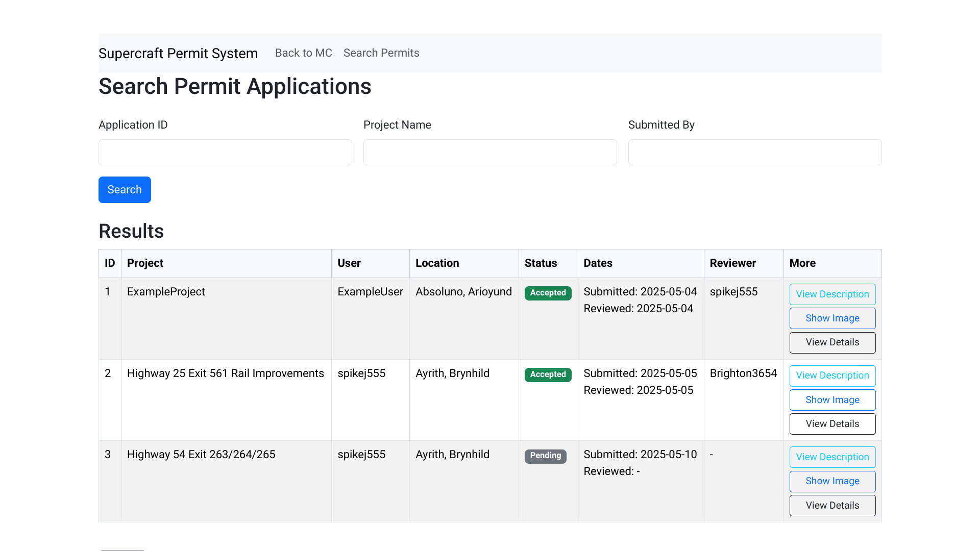Select reviewer name Brighton3654
The image size is (980, 551).
click(743, 373)
